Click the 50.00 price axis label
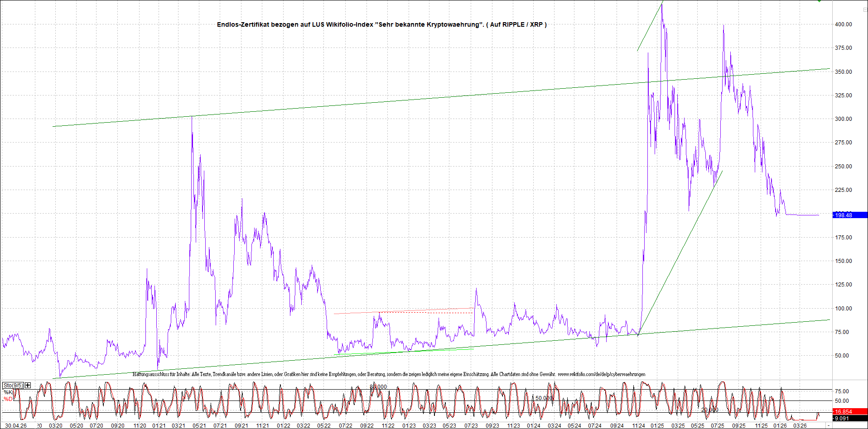 click(x=843, y=356)
